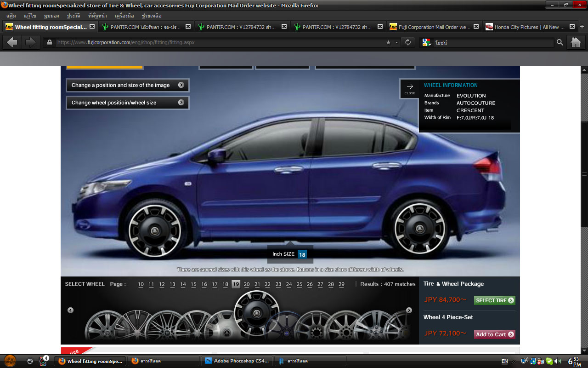
Task: Click the scrollbar down arrow
Action: coord(584,350)
